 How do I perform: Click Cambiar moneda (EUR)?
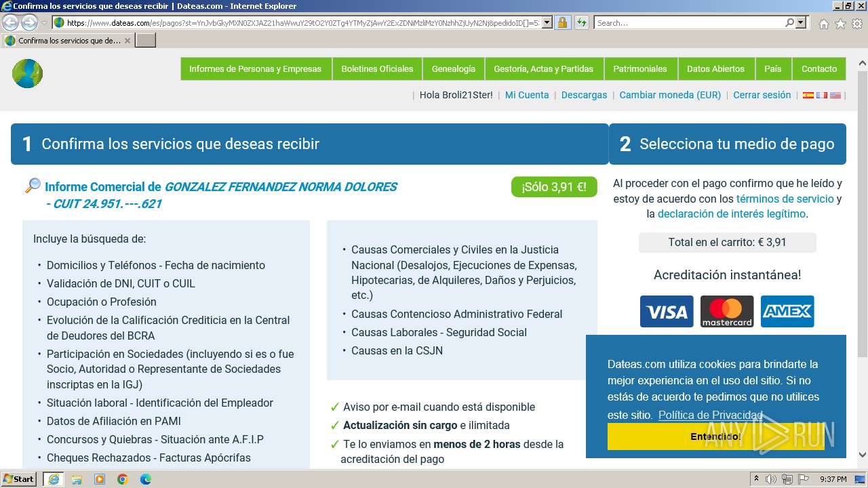tap(670, 95)
